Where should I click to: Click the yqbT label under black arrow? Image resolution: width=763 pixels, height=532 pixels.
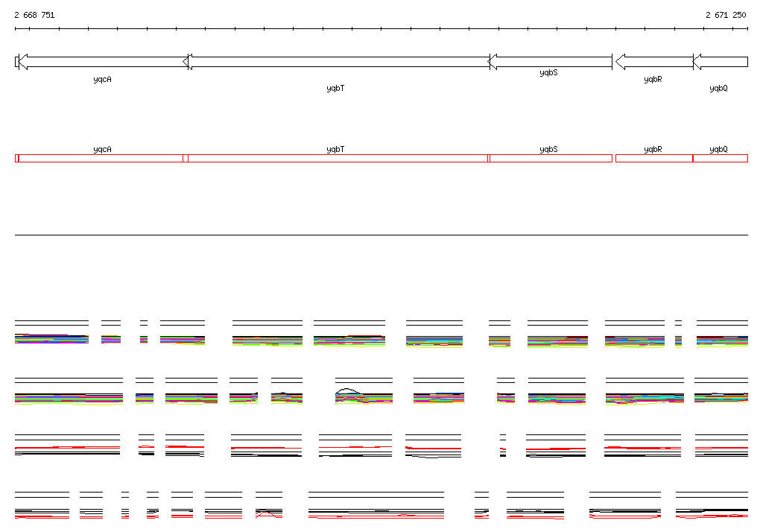tap(335, 88)
